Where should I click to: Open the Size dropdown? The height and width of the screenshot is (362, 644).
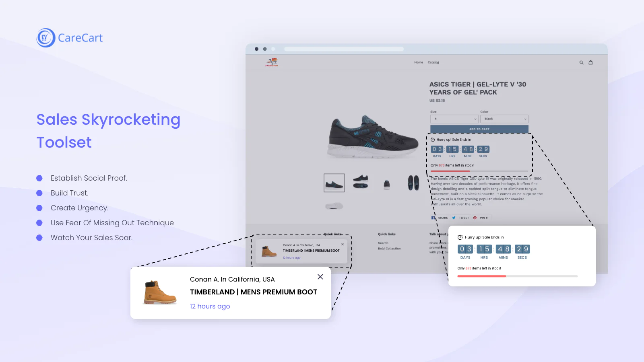coord(454,119)
